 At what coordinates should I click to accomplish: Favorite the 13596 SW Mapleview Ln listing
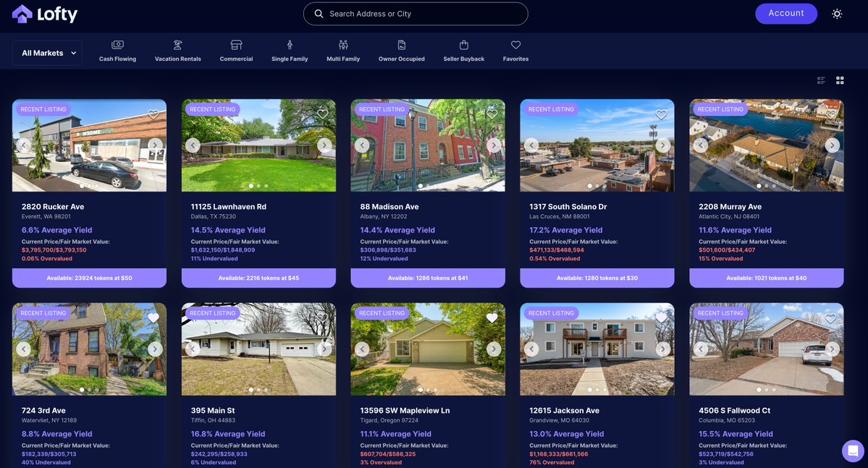click(x=492, y=318)
